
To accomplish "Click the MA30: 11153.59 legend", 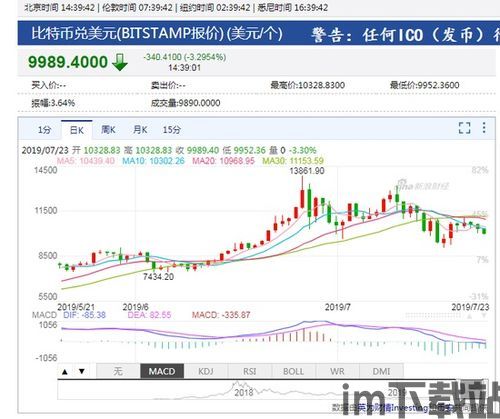I will tap(293, 161).
